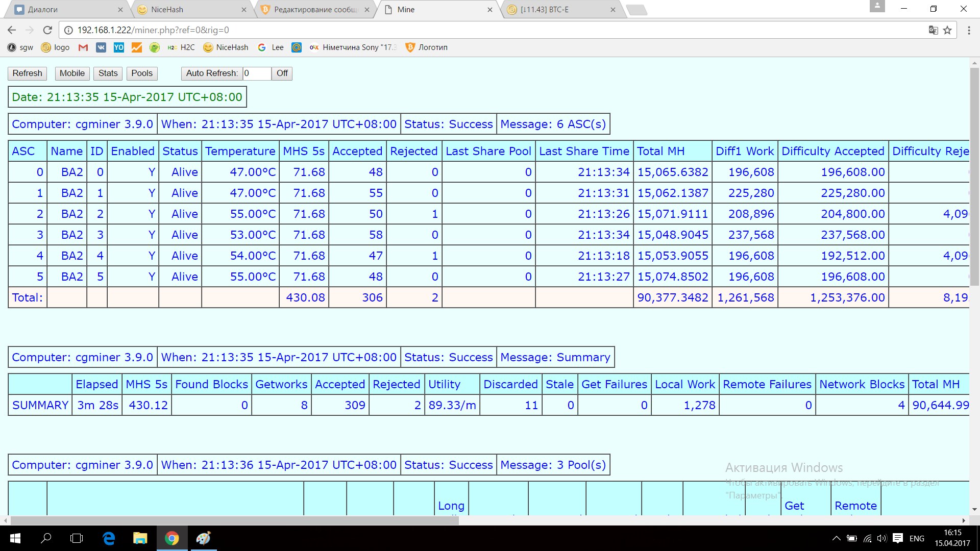Screen dimensions: 980x551
Task: Click the Utility value 89.33/m
Action: (x=452, y=406)
